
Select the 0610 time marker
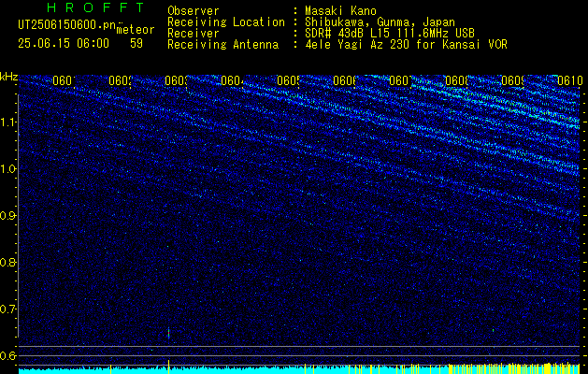570,80
